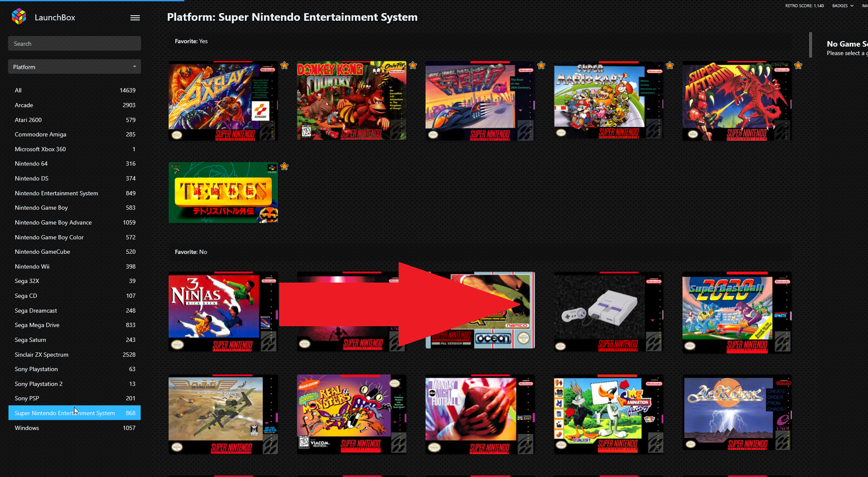Open the Windows platform entry
Screen dimensions: 868x477
click(75, 428)
